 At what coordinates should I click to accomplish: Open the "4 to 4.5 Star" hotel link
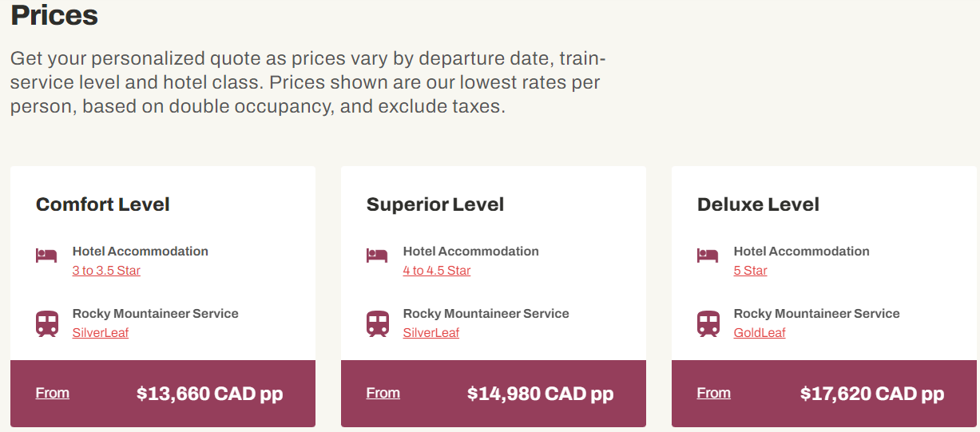(437, 271)
